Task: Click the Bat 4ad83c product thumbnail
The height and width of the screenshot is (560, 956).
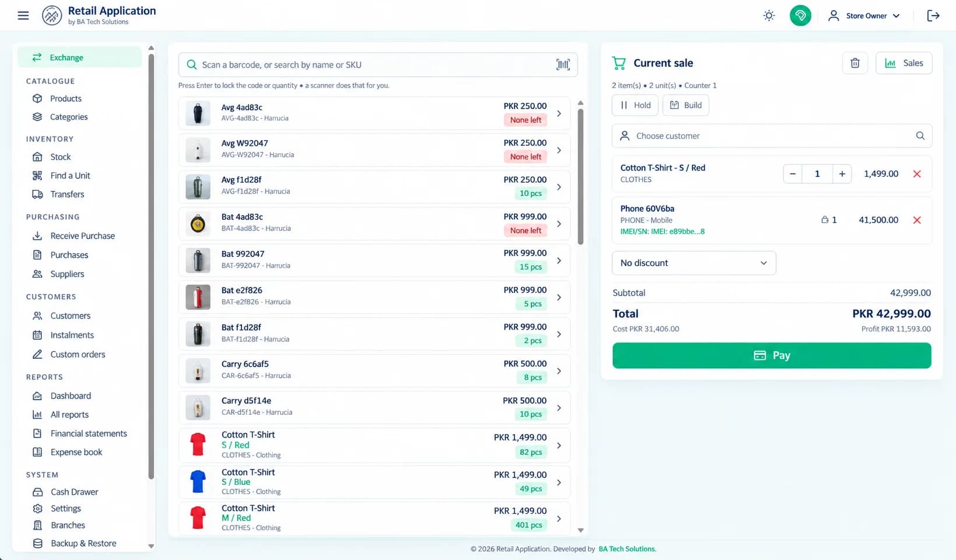Action: pos(198,224)
